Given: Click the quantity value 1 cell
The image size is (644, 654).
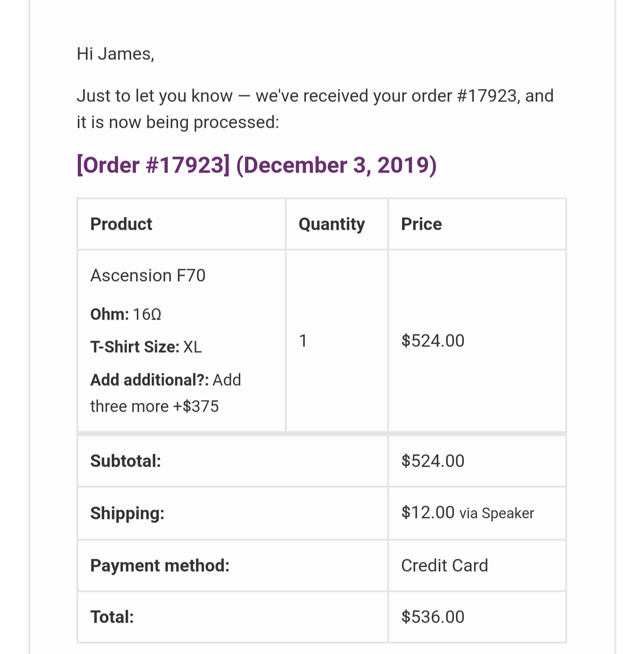Looking at the screenshot, I should click(337, 341).
